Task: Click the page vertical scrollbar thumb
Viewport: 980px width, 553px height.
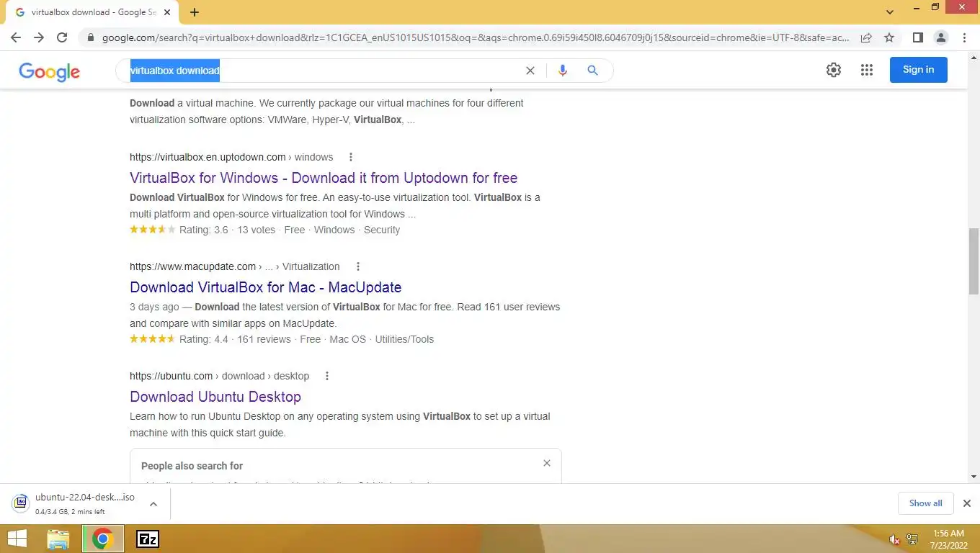Action: coord(974,261)
